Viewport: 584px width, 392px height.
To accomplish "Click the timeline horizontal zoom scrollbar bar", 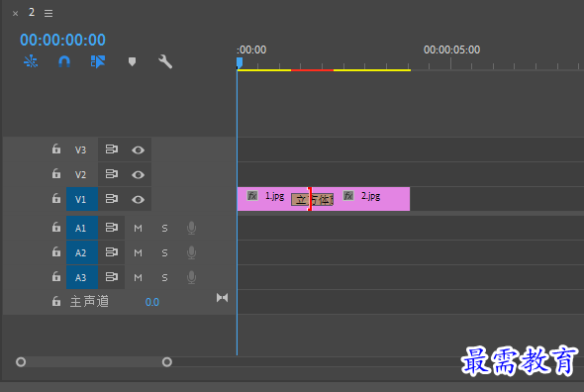I will click(x=94, y=362).
